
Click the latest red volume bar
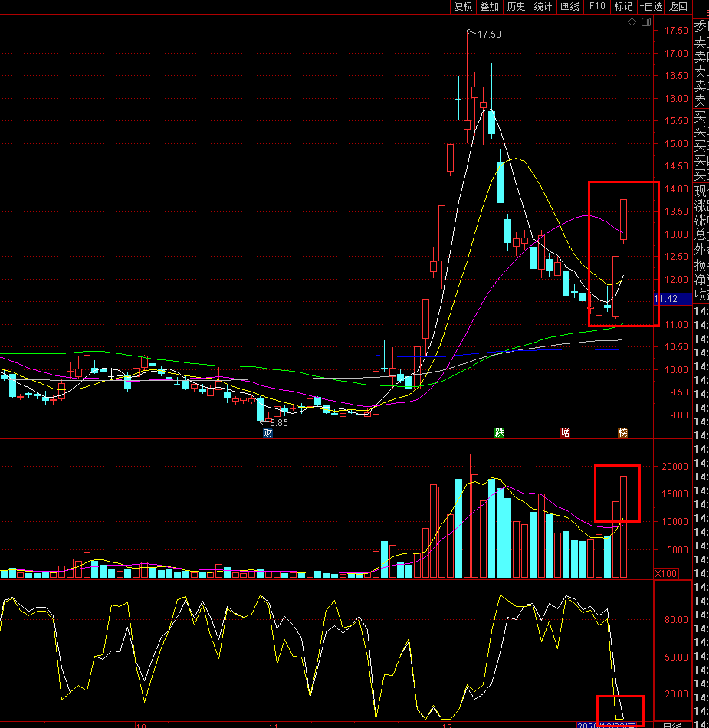coord(623,527)
